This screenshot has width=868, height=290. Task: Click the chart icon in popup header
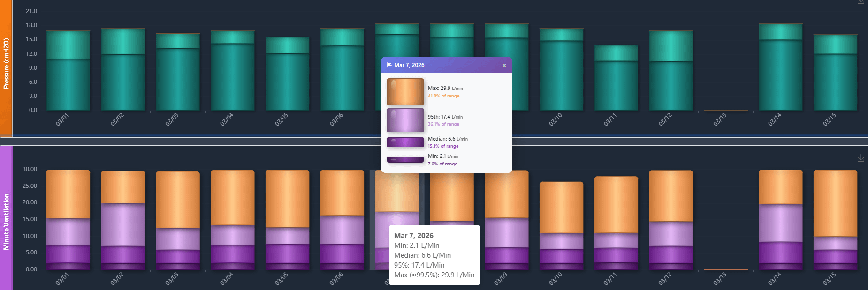389,65
